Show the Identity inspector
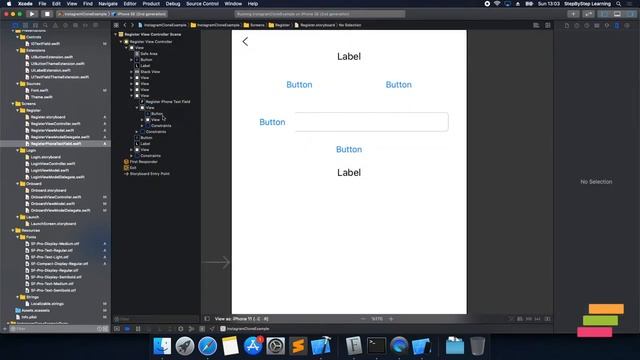 coord(597,25)
